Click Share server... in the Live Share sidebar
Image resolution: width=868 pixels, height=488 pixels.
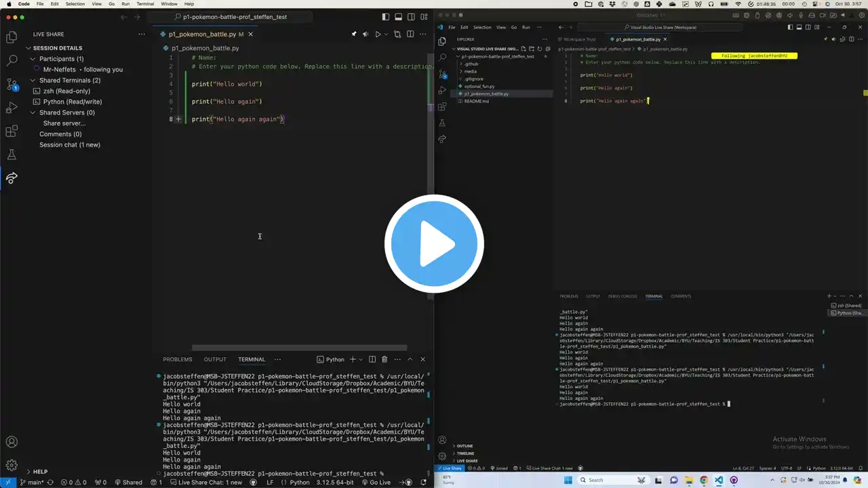coord(64,123)
